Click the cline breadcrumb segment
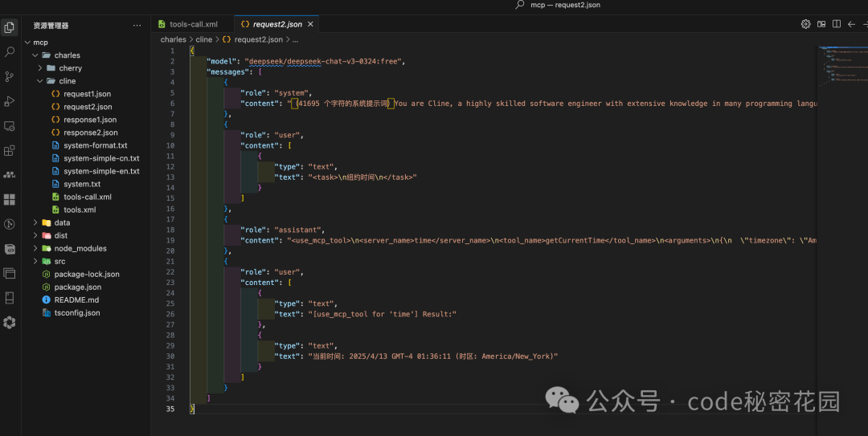The width and height of the screenshot is (868, 436). click(x=203, y=39)
